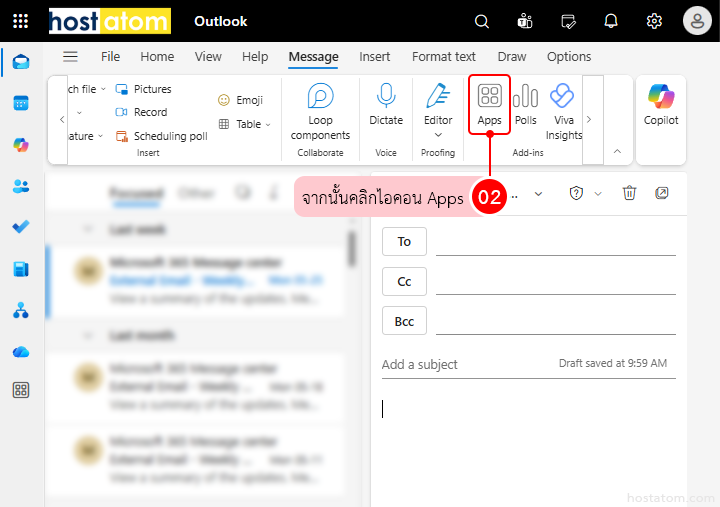Open account profile avatar

coord(697,21)
